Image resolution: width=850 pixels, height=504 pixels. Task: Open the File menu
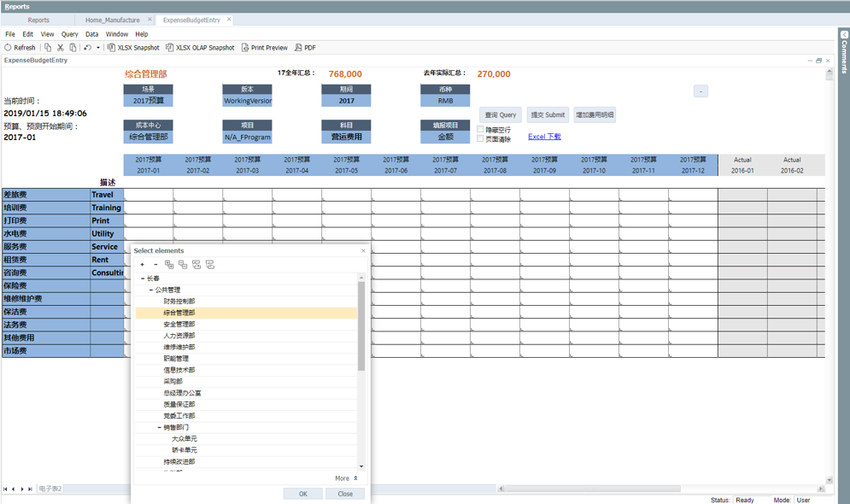[10, 34]
